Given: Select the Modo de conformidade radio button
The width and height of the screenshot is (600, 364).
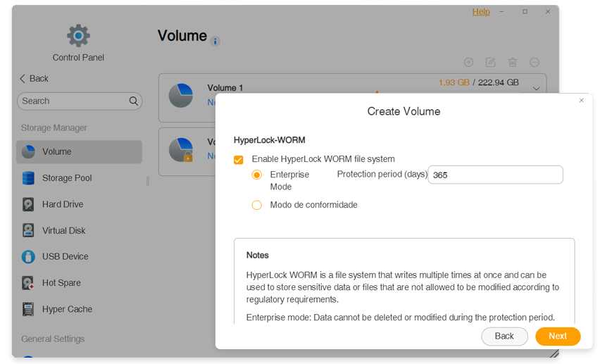Looking at the screenshot, I should (257, 205).
